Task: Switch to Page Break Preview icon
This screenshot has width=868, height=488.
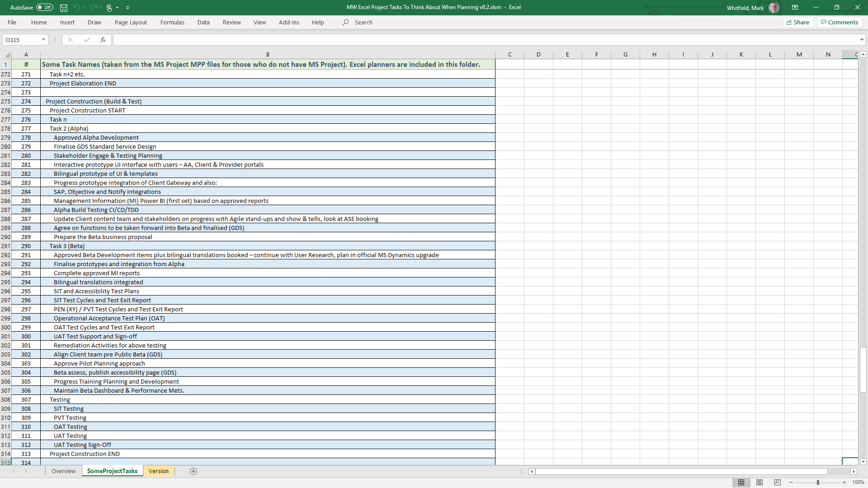Action: coord(778,483)
